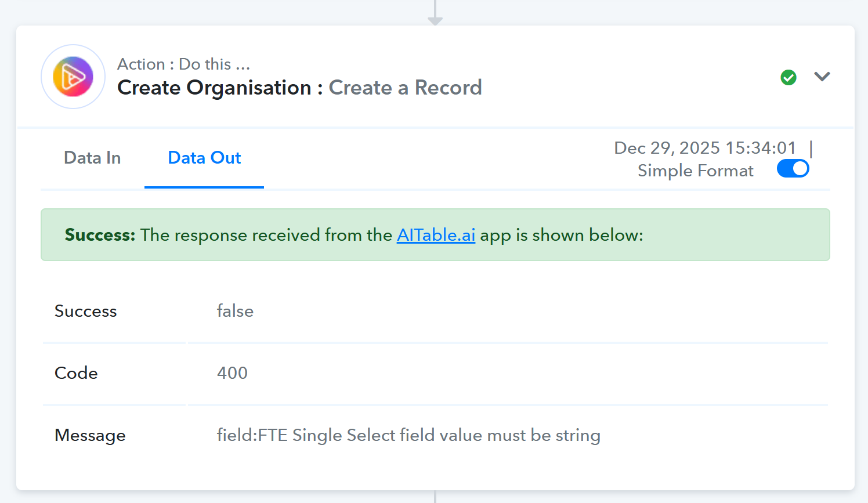Image resolution: width=868 pixels, height=503 pixels.
Task: Select the FTE Single Select error message
Action: [408, 435]
